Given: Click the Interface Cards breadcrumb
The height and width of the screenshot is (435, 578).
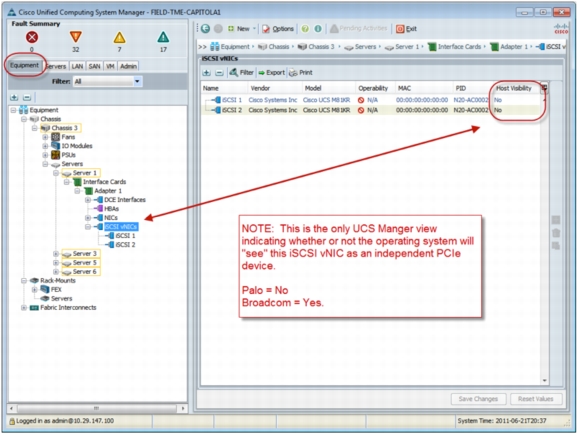Looking at the screenshot, I should pos(459,47).
